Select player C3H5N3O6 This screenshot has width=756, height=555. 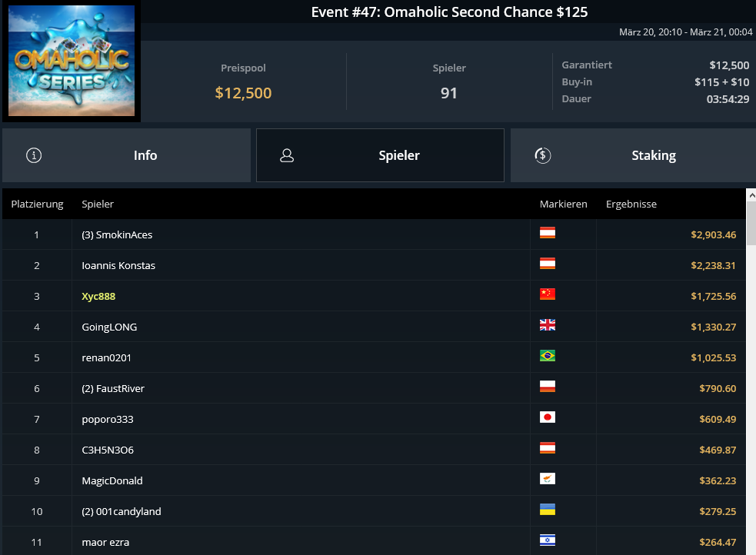point(108,450)
